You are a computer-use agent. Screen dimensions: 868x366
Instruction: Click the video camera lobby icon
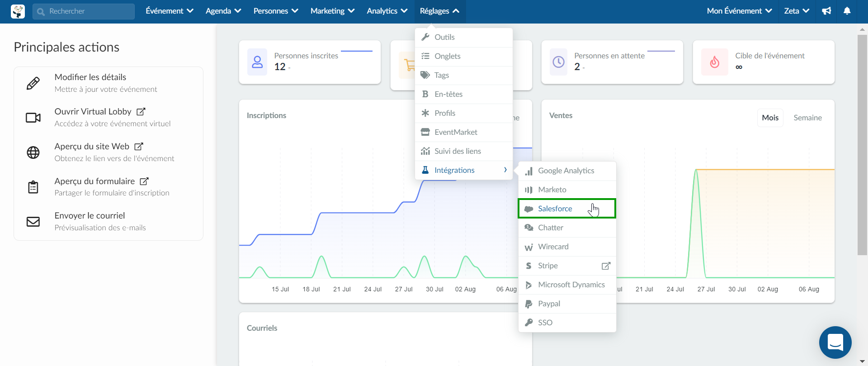click(33, 118)
